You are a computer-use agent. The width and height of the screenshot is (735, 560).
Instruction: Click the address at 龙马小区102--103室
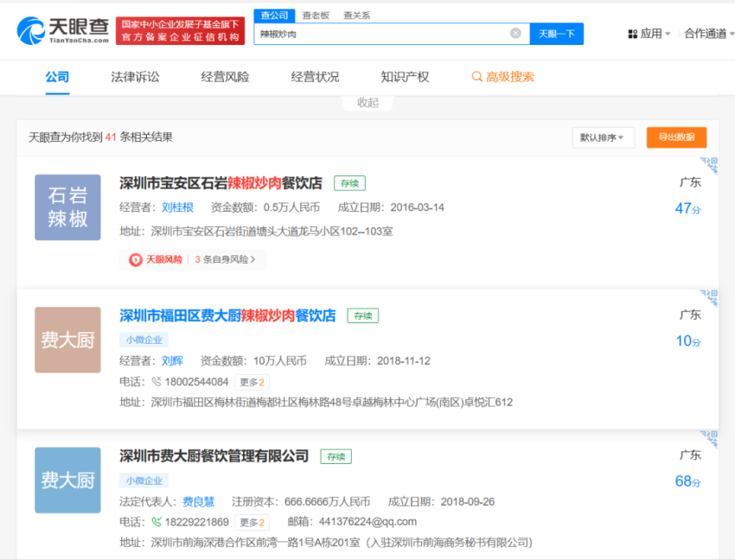pos(272,232)
